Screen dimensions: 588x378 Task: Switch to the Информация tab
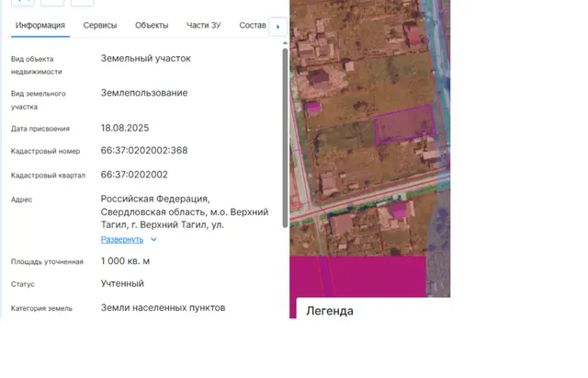(x=40, y=26)
